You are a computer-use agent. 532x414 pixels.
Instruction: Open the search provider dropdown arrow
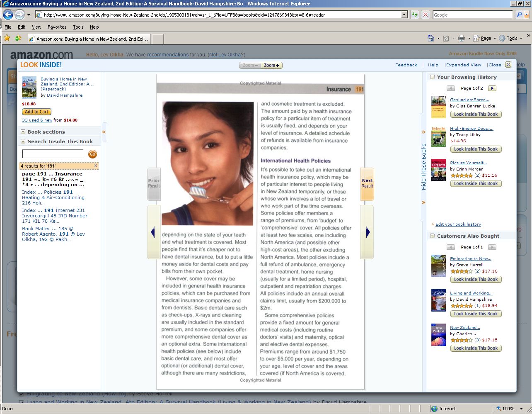click(527, 15)
